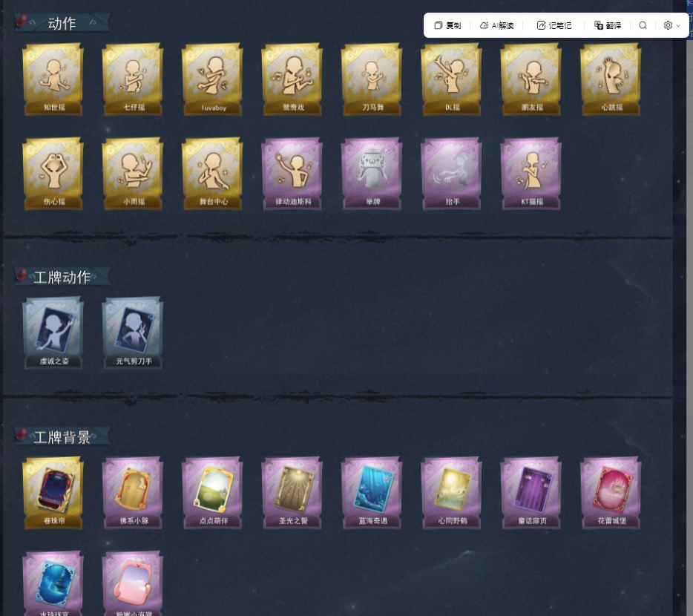Click the 复制 copy button
This screenshot has width=693, height=616.
(447, 26)
